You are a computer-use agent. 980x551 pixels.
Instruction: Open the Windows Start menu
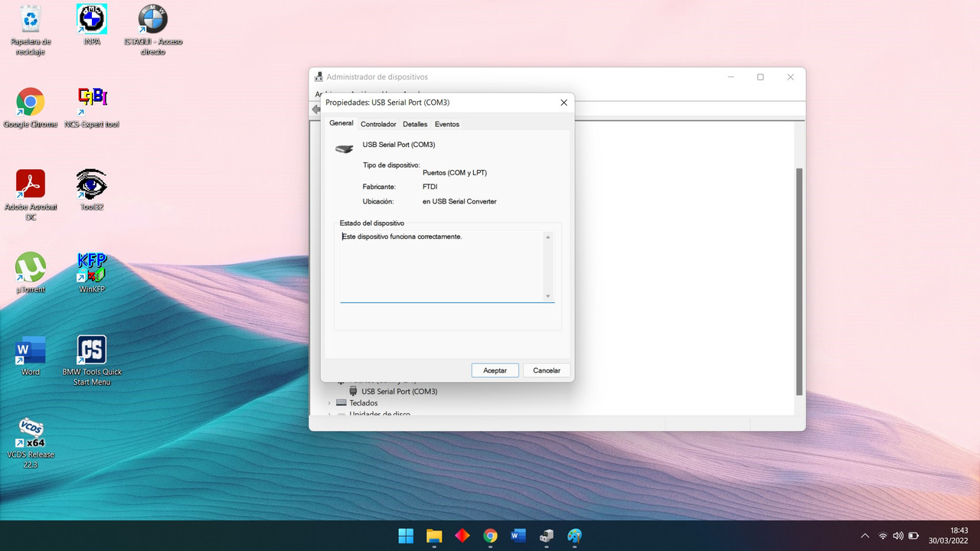click(406, 536)
